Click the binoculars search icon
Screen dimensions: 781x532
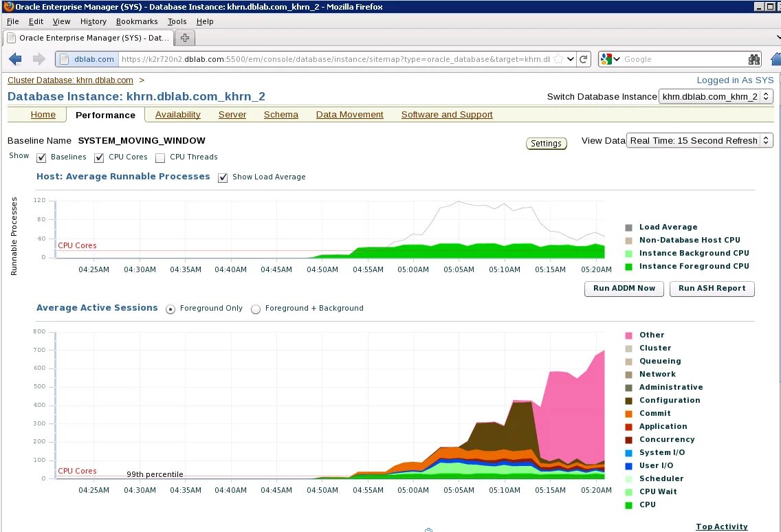pyautogui.click(x=754, y=59)
